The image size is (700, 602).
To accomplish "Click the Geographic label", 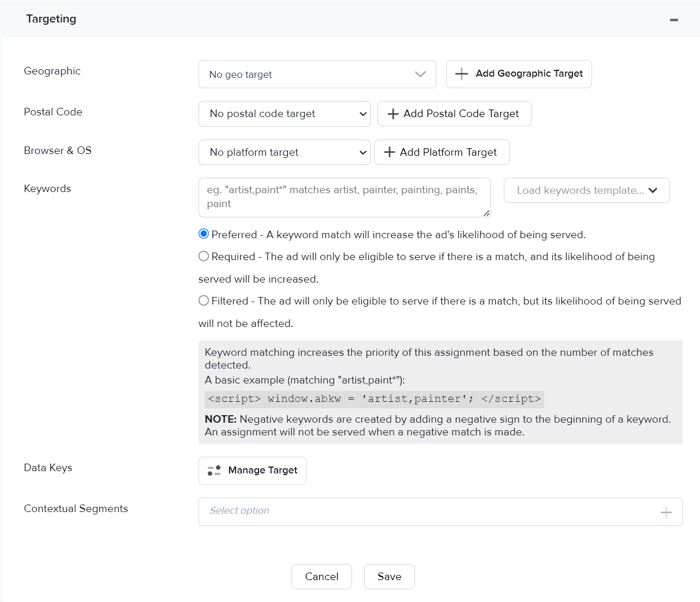I will pos(52,71).
